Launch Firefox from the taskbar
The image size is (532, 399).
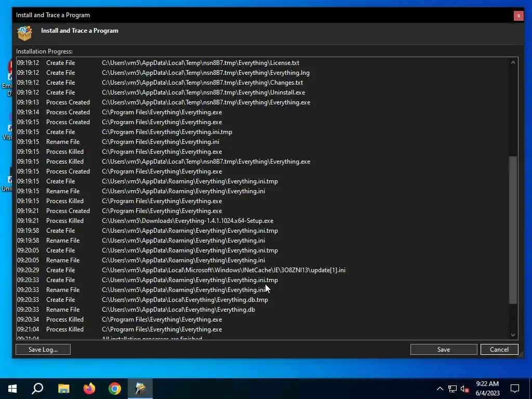[89, 389]
